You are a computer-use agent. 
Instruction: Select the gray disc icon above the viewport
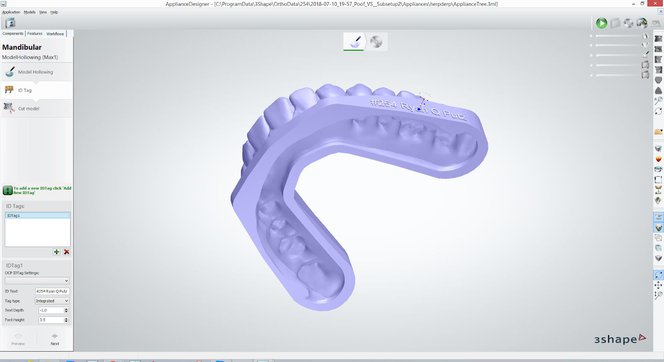[x=376, y=41]
